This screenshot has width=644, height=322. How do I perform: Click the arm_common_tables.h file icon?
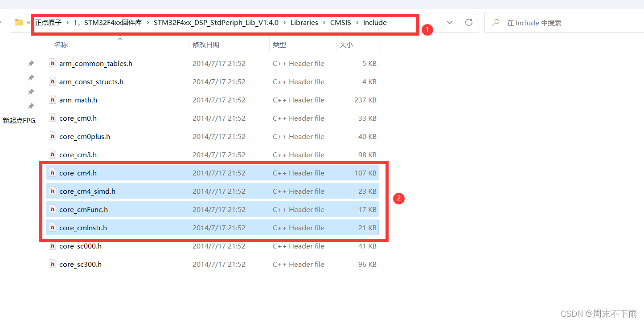pos(53,63)
